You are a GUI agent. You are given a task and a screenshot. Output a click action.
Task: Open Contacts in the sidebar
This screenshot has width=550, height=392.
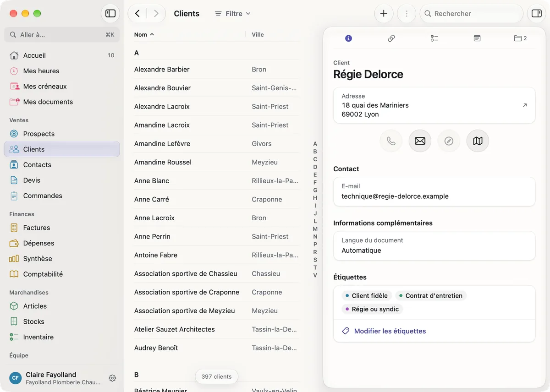click(62, 165)
